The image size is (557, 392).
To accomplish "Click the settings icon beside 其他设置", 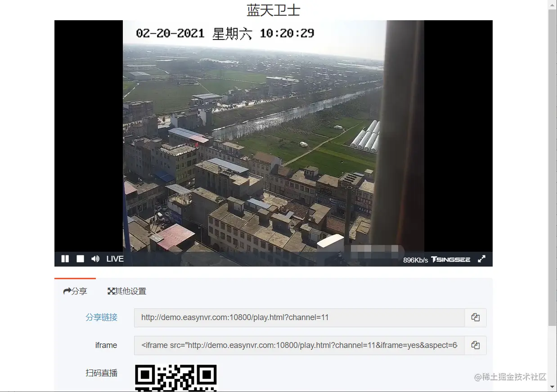I will [111, 291].
